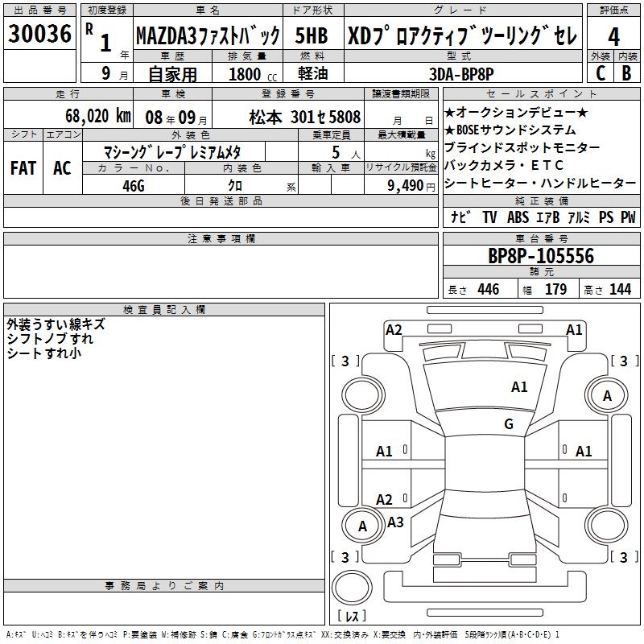The width and height of the screenshot is (644, 644).
Task: Click the door type value 5HB
Action: click(x=312, y=35)
